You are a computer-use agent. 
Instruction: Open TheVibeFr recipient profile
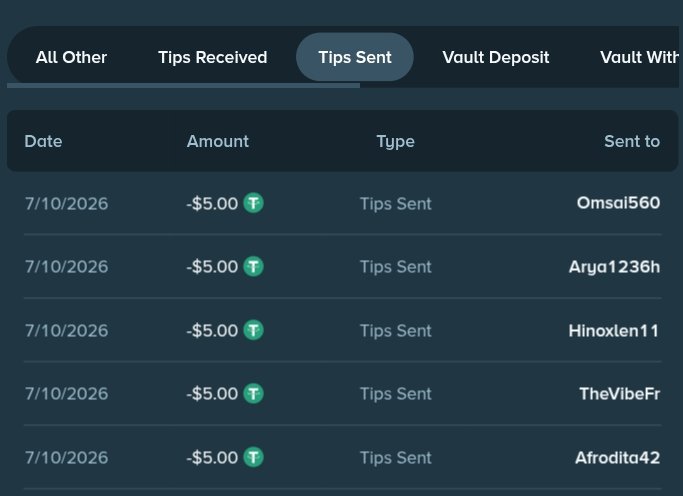[x=619, y=394]
